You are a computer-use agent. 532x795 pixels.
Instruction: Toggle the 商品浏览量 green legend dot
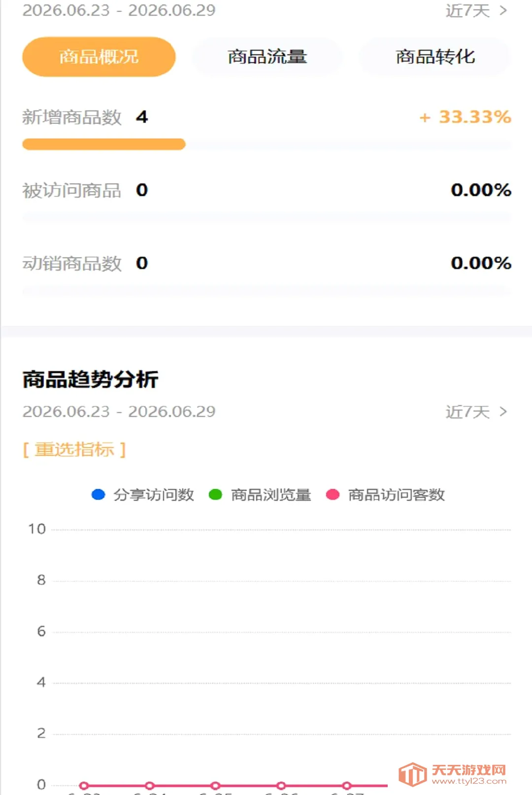[215, 494]
